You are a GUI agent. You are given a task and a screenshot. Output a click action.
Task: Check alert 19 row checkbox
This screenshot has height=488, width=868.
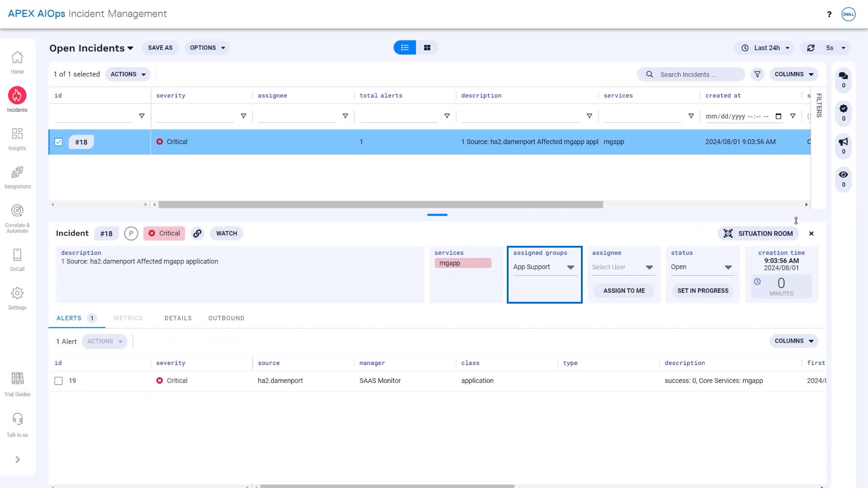(x=59, y=381)
